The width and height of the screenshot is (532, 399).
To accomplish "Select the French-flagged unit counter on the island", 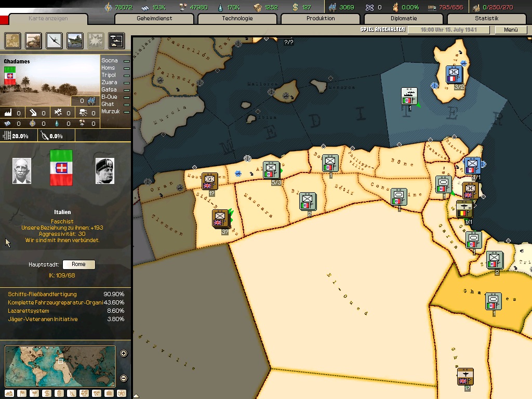I will pyautogui.click(x=454, y=74).
